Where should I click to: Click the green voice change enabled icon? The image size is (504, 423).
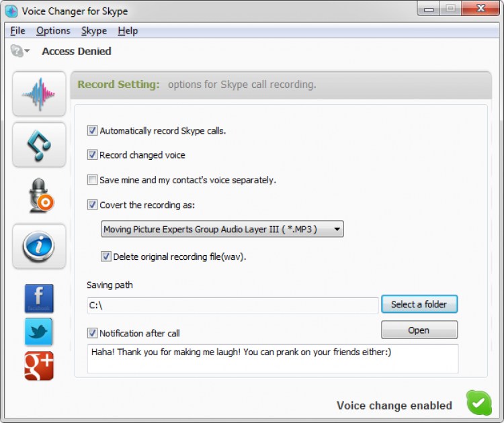[x=479, y=403]
